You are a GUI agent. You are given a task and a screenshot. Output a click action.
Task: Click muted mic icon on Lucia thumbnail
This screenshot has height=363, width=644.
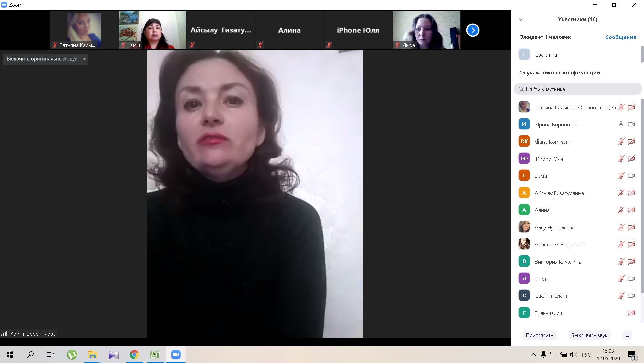(123, 45)
